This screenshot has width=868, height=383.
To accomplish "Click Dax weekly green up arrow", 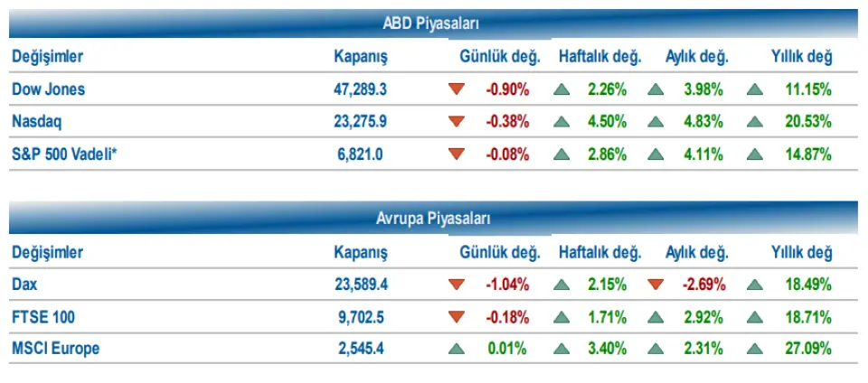I will [562, 285].
